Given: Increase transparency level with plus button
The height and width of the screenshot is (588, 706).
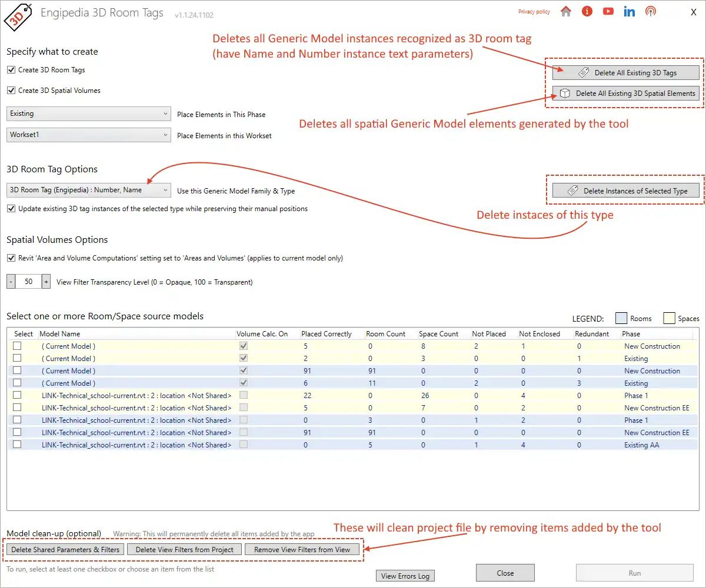Looking at the screenshot, I should pos(46,282).
